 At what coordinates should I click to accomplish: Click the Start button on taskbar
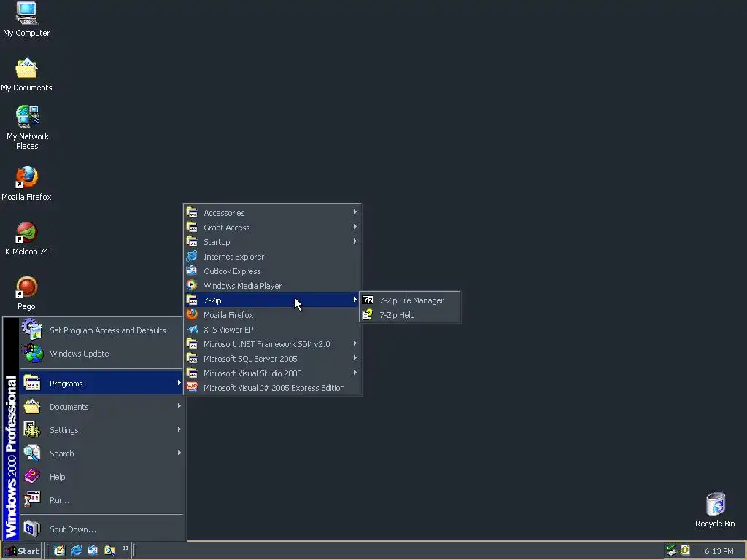click(21, 551)
